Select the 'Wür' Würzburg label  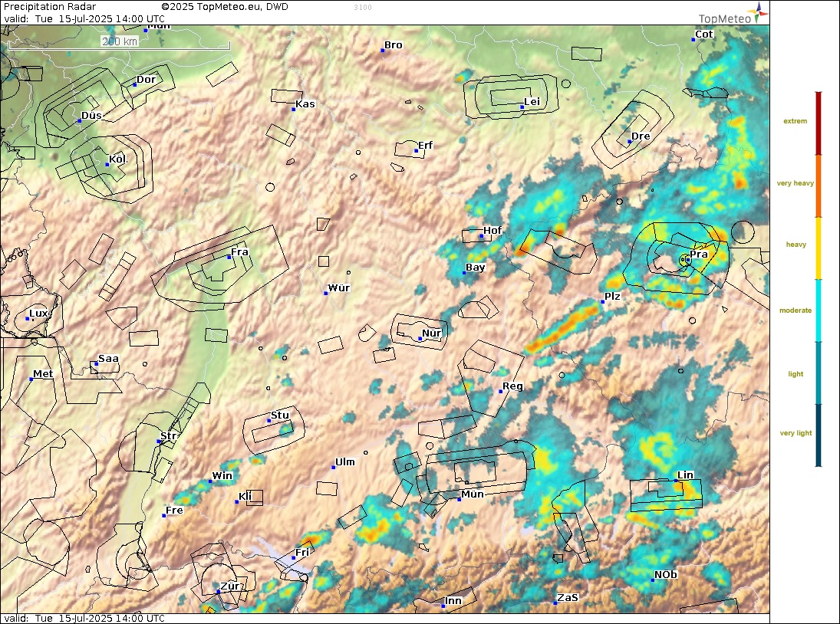[338, 287]
